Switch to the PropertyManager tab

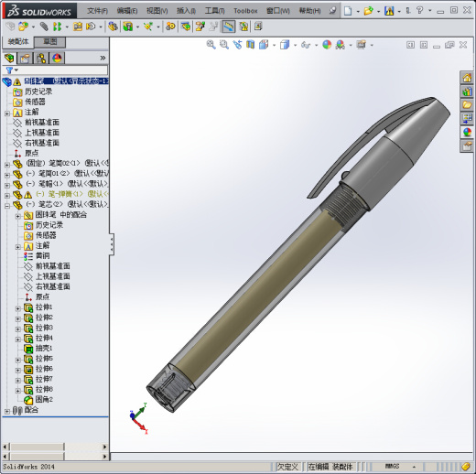coord(25,58)
